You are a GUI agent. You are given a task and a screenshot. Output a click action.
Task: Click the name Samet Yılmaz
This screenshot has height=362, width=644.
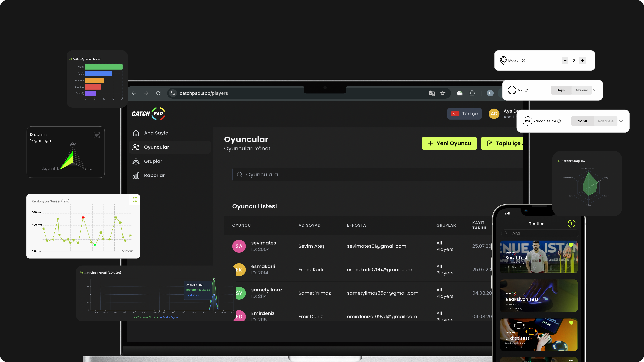tap(314, 293)
